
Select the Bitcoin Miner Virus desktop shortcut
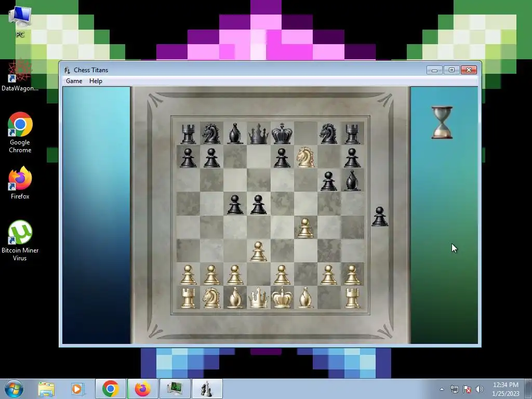click(x=20, y=241)
